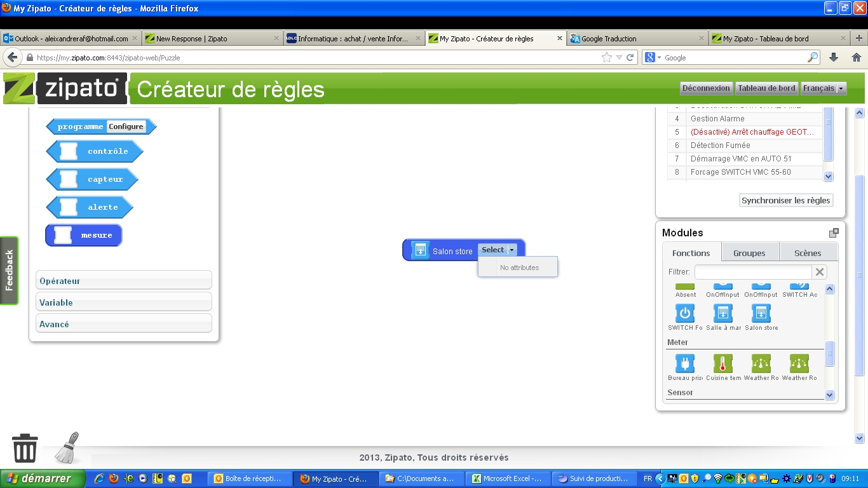
Task: Click the Déconnexion button
Action: pos(706,88)
